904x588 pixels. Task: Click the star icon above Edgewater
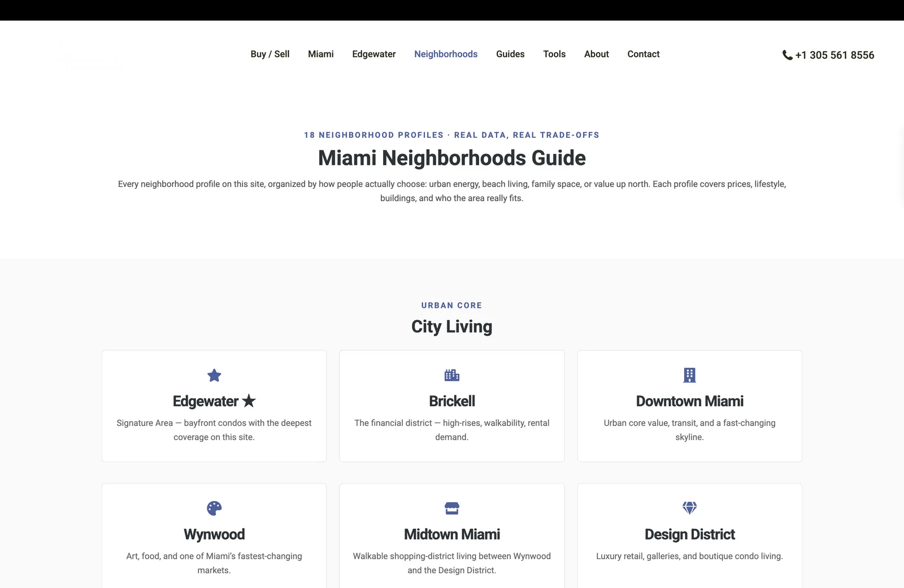point(214,375)
